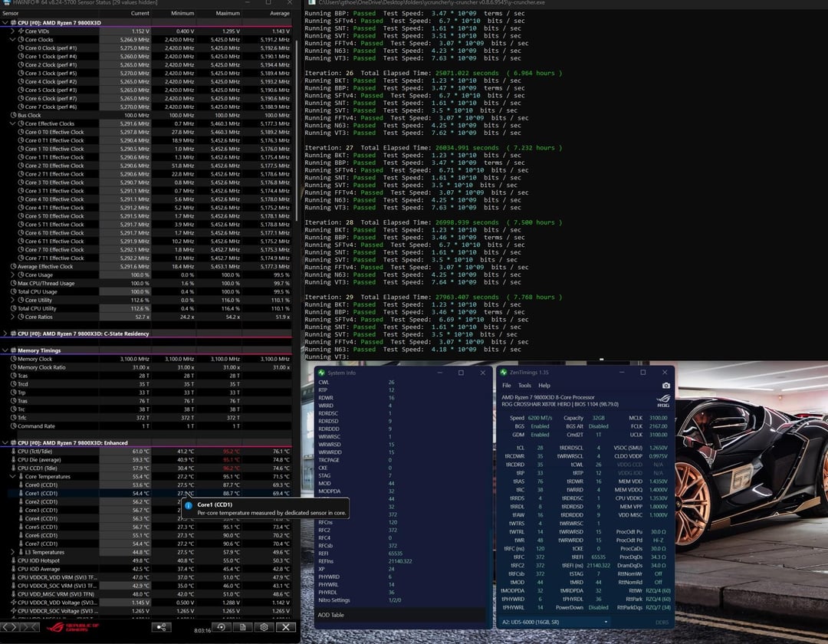Click the CPU chip icon beside C-State Residency
Viewport: 828px width, 644px height.
(13, 333)
